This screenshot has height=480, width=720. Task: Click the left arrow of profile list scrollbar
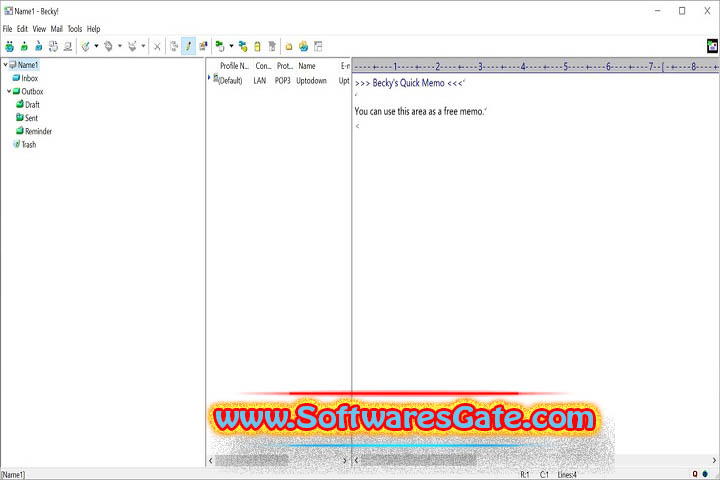click(x=211, y=460)
